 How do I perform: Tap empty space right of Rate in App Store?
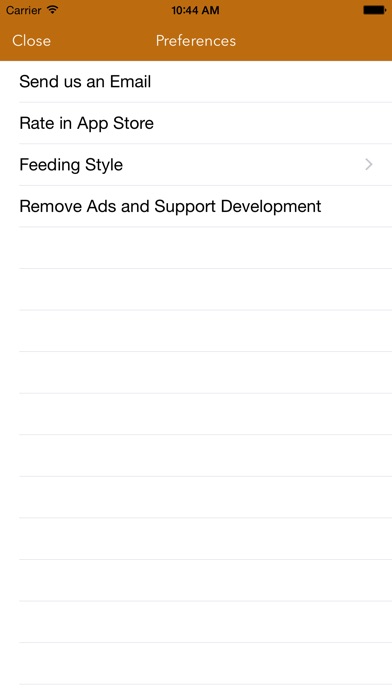(x=273, y=123)
